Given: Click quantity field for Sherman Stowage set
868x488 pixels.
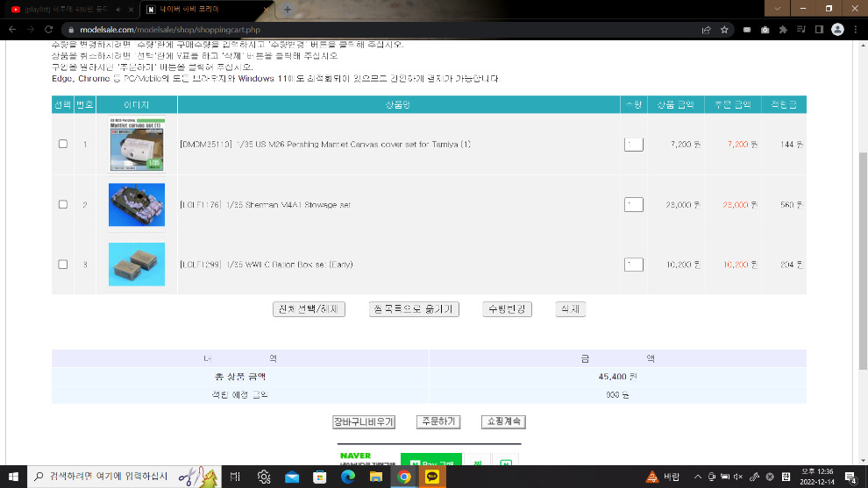Looking at the screenshot, I should pos(633,204).
